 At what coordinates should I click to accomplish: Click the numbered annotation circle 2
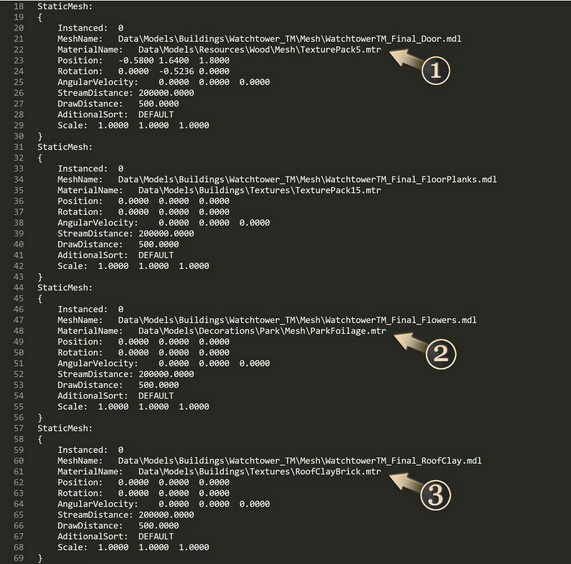pos(441,354)
